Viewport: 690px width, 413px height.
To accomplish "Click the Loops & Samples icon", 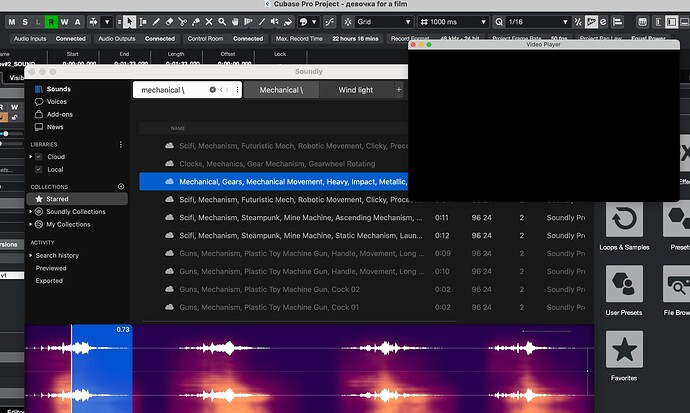I will [624, 219].
